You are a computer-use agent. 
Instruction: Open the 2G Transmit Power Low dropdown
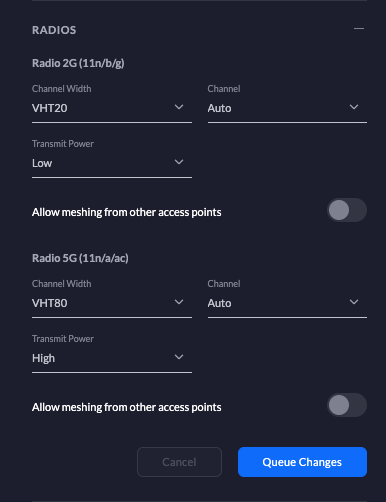click(112, 163)
